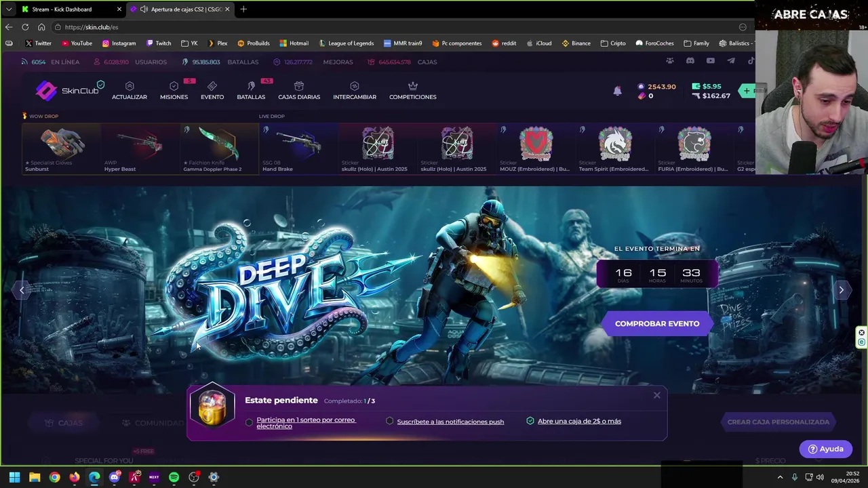
Task: Mute the Apertura de cajas tab audio
Action: coord(144,9)
